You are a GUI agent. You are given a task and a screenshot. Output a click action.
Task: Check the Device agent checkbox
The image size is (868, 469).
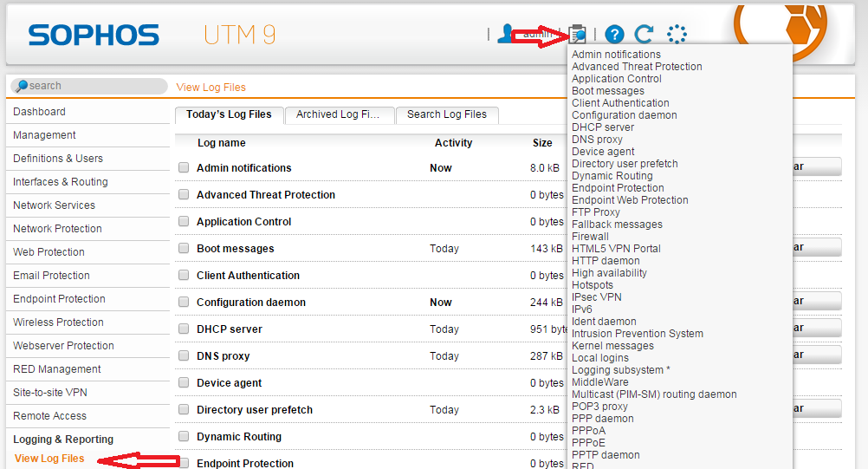(184, 382)
